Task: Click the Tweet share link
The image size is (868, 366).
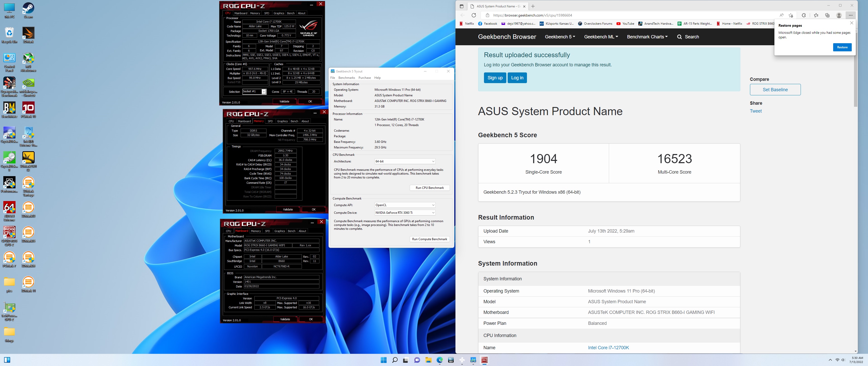Action: pyautogui.click(x=755, y=111)
